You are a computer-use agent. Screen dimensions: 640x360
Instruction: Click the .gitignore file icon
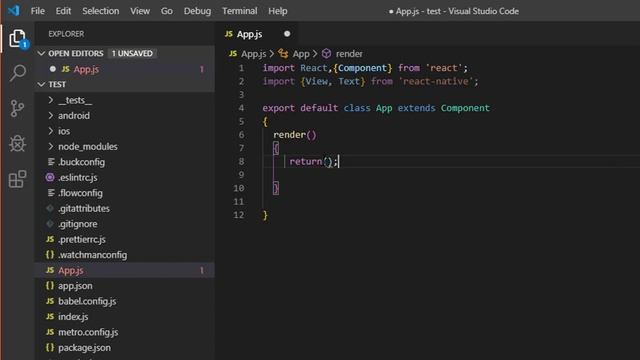coord(50,224)
